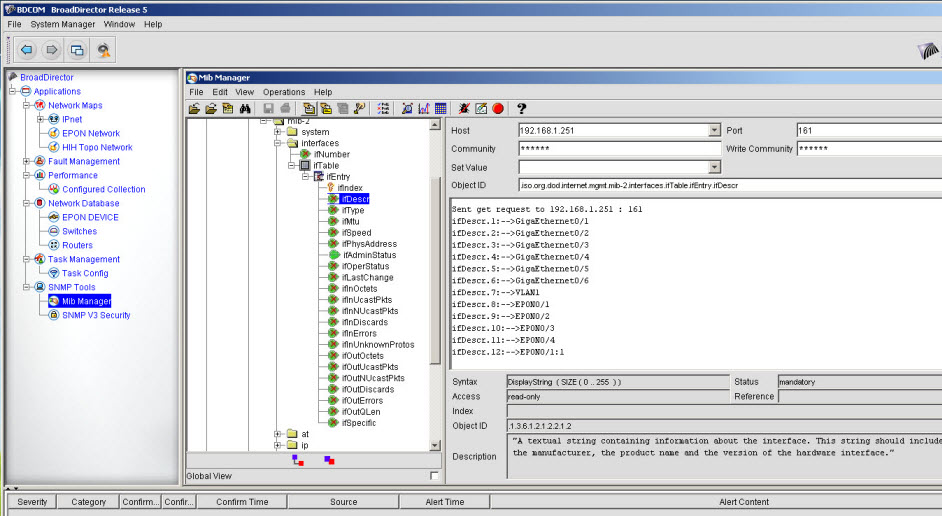Click the red bug debug icon
Viewport: 942px width, 516px height.
coord(464,109)
